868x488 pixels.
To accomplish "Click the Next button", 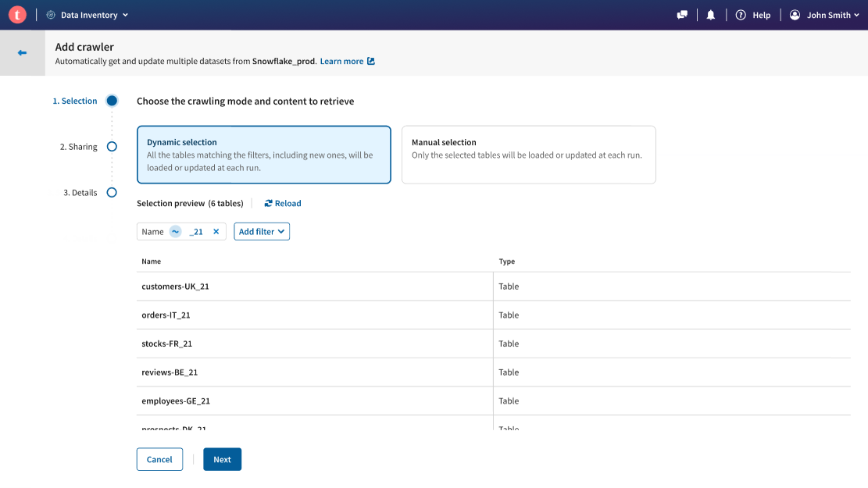I will (x=222, y=459).
